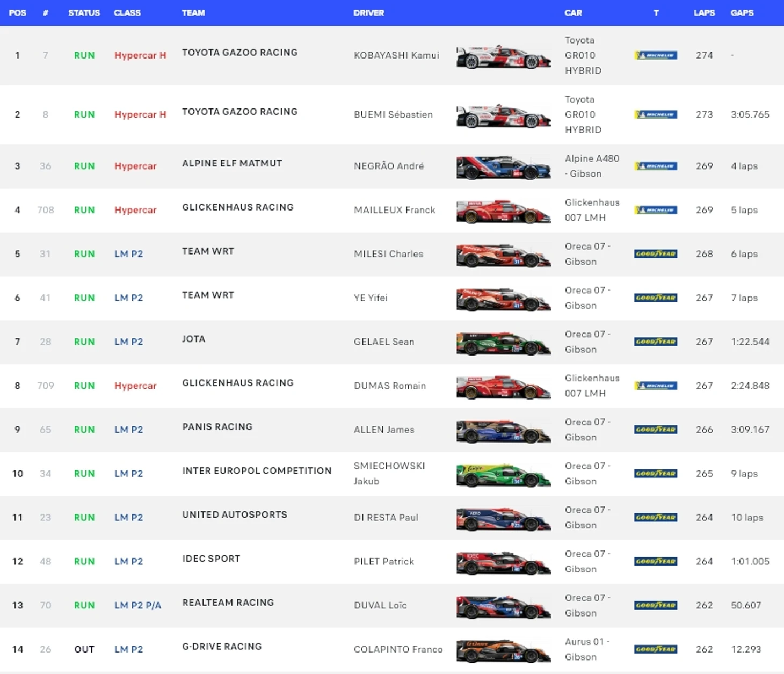Open driver KOBAYASHI Kamui

(396, 55)
